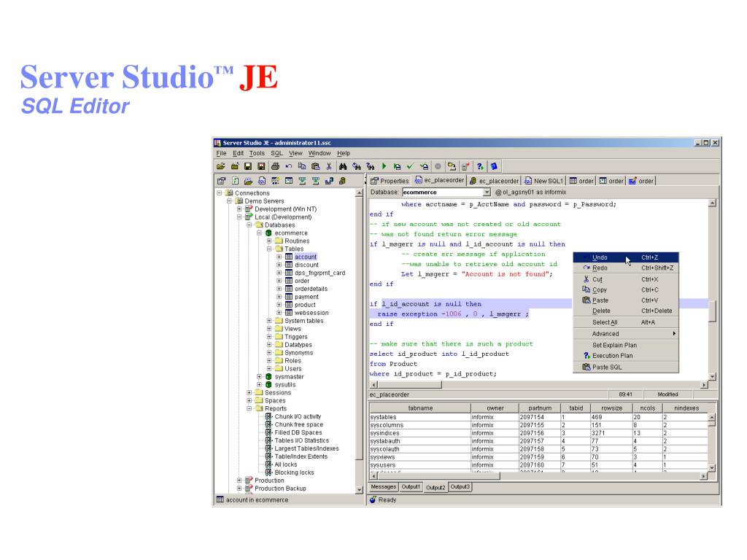
Task: Click the Find Next question-mark binoculars icon
Action: [x=370, y=167]
